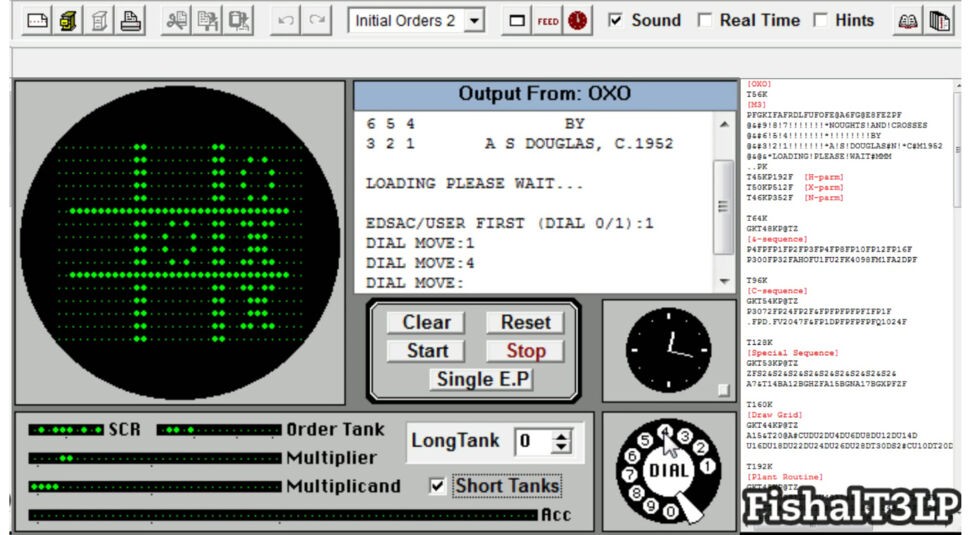Viewport: 969px width, 535px height.
Task: Click the undo arrow icon
Action: pyautogui.click(x=286, y=21)
